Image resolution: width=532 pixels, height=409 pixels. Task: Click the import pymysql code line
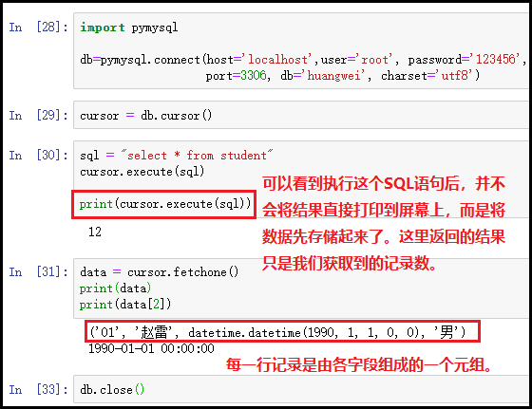[129, 28]
